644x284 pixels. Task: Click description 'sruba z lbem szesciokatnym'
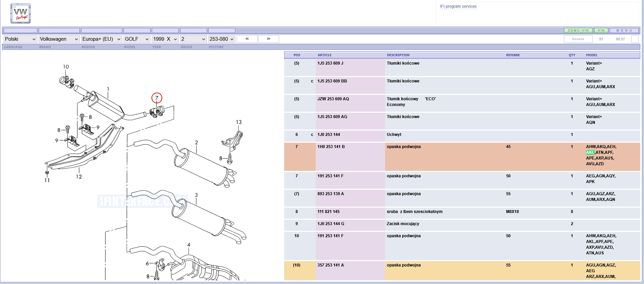[x=414, y=212]
